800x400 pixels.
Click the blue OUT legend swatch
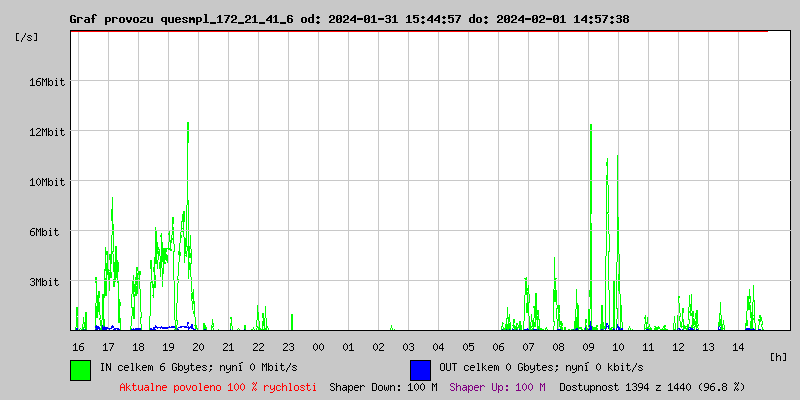[x=420, y=369]
